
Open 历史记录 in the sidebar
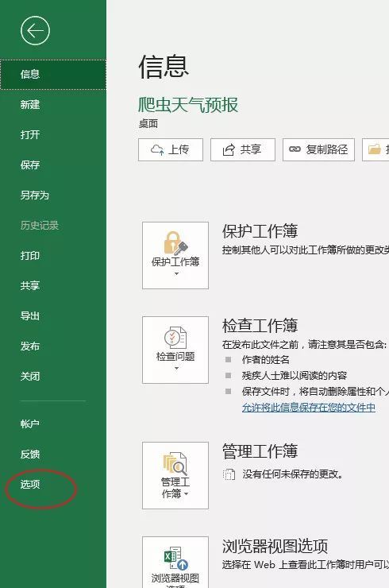tap(53, 226)
